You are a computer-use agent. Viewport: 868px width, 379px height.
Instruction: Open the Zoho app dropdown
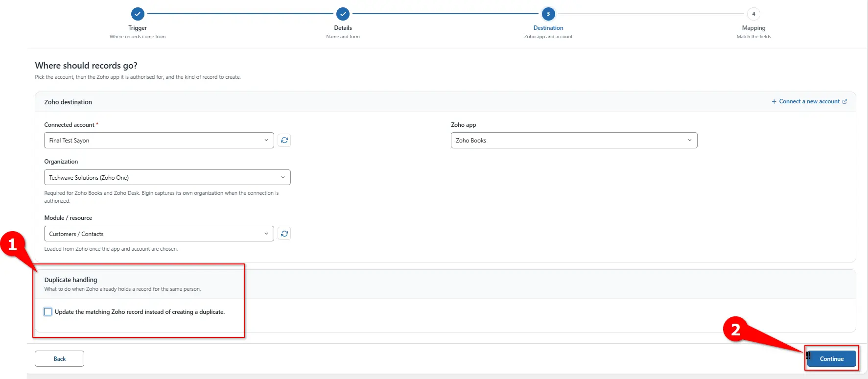[574, 141]
